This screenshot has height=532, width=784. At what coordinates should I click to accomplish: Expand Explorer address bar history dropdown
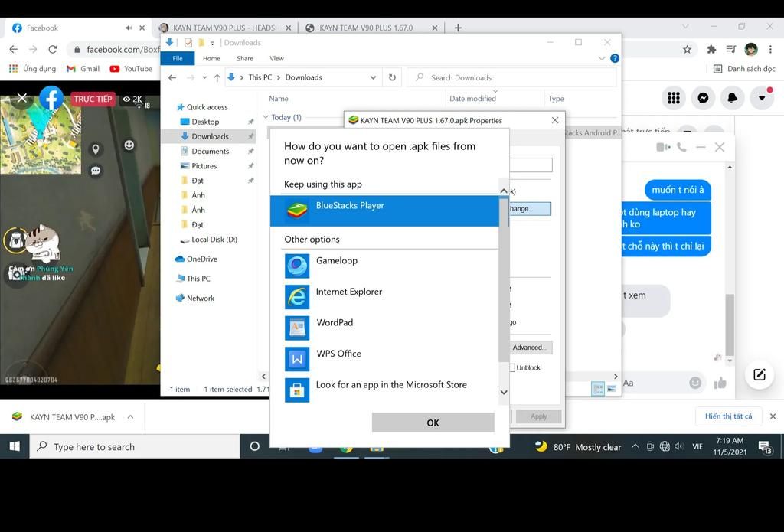point(373,77)
